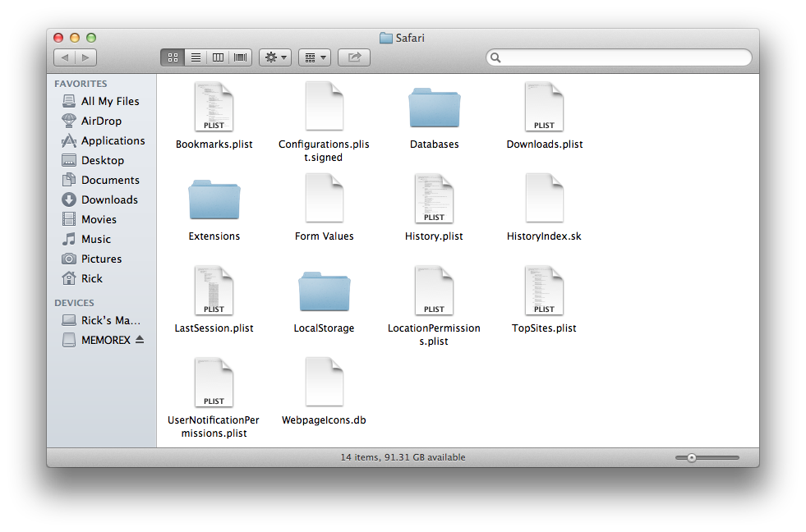Image resolution: width=806 pixels, height=532 pixels.
Task: Close the Safari Finder window
Action: pos(58,38)
